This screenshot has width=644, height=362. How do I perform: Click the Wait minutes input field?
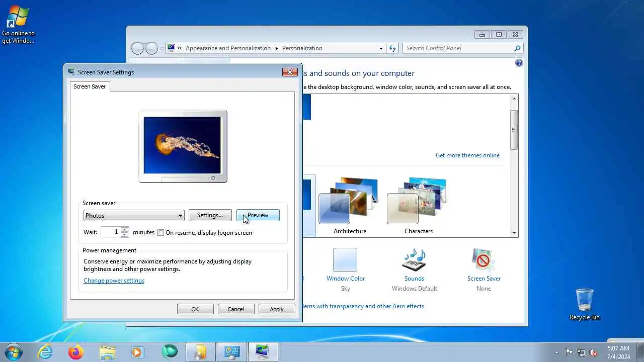pyautogui.click(x=111, y=232)
